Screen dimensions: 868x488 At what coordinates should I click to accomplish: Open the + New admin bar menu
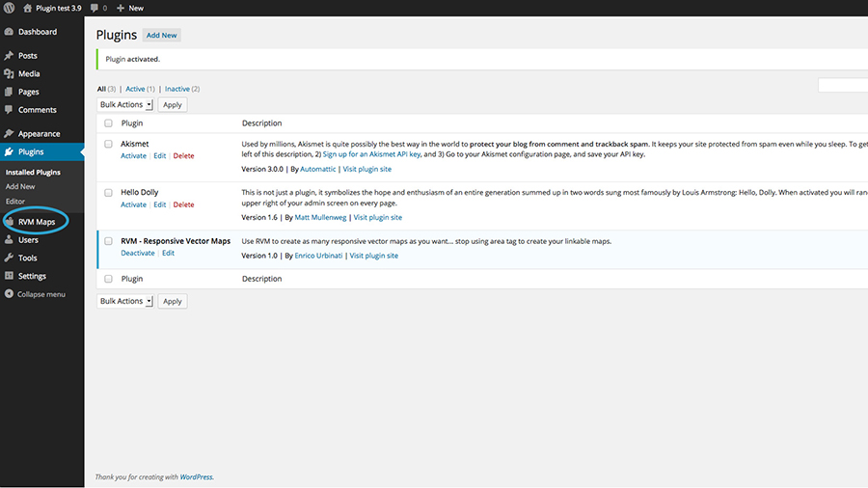tap(129, 8)
